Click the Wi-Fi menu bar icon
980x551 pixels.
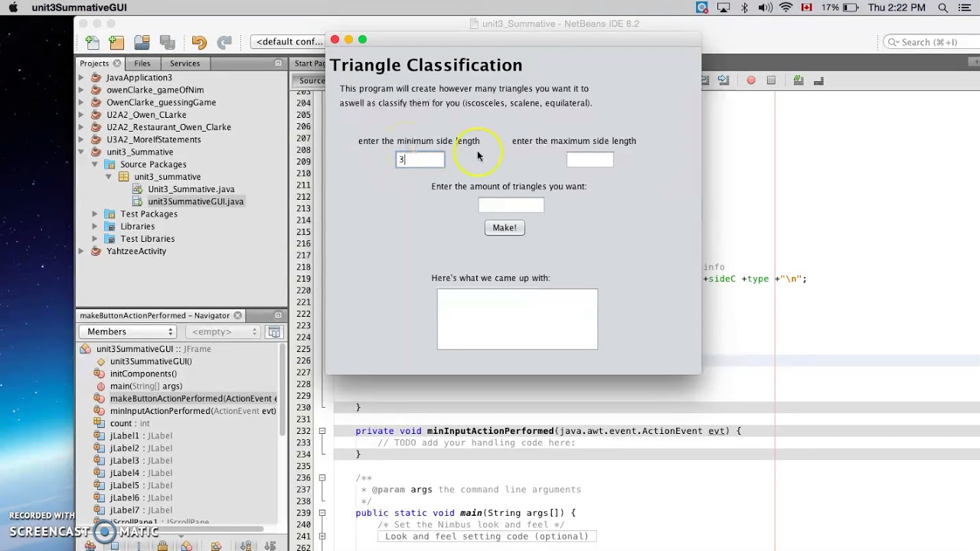click(x=786, y=8)
